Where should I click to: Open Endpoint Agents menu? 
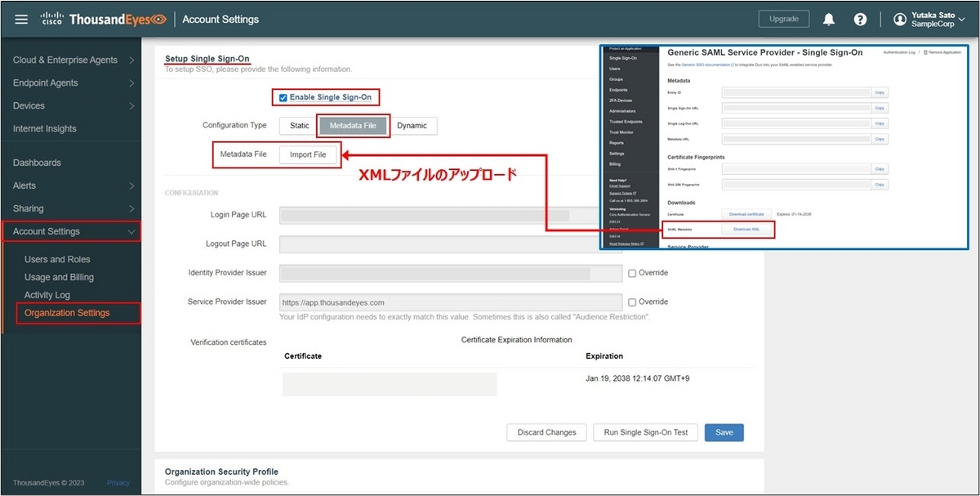tap(46, 83)
